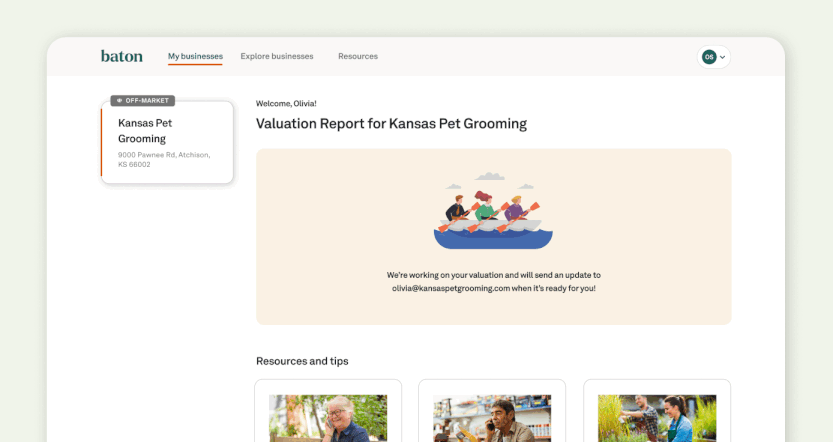Click the Valuation Report for Kansas Pet Grooming heading
The height and width of the screenshot is (442, 833).
click(391, 124)
